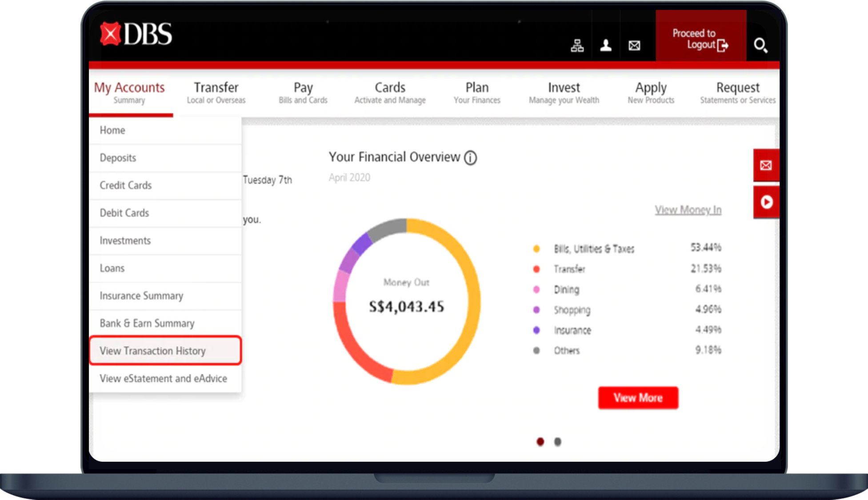The width and height of the screenshot is (868, 500).
Task: Open the Transfer Local or Overseas menu
Action: click(x=216, y=92)
